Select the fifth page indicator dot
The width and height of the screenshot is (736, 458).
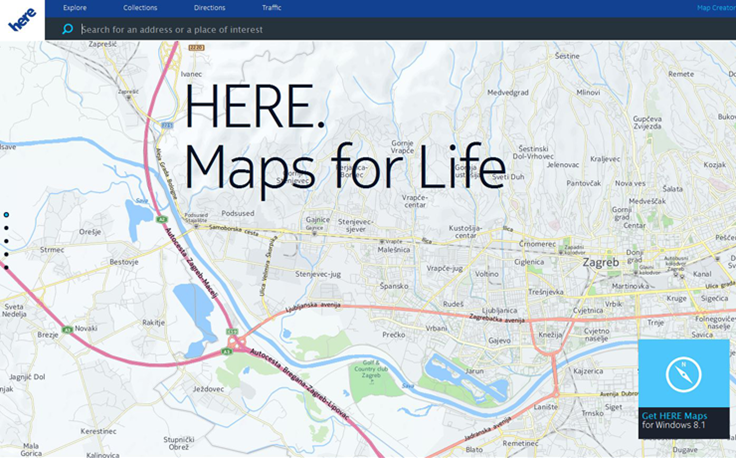coord(6,267)
